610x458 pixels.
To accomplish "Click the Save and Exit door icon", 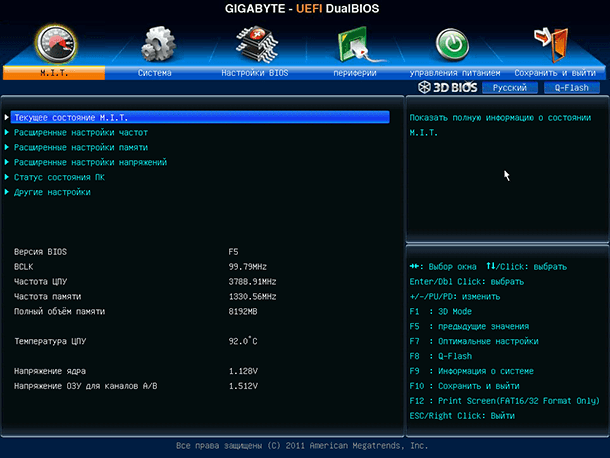I will (x=551, y=44).
